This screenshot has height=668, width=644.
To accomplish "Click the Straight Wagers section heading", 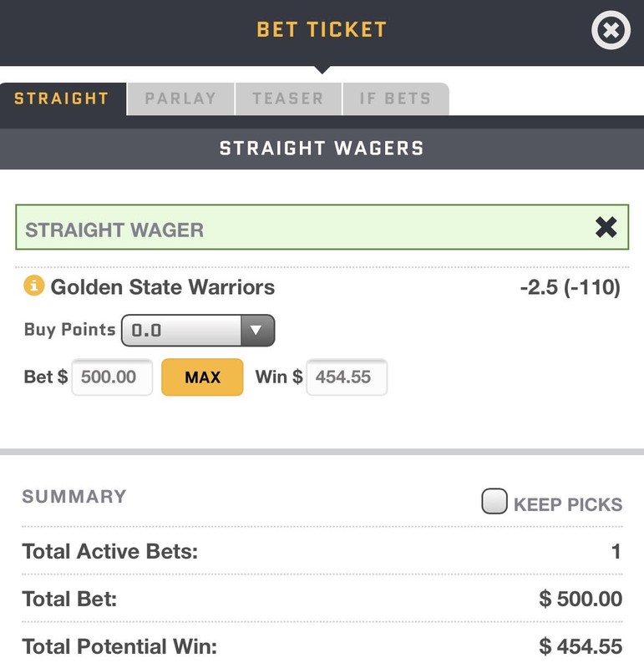I will click(x=322, y=149).
